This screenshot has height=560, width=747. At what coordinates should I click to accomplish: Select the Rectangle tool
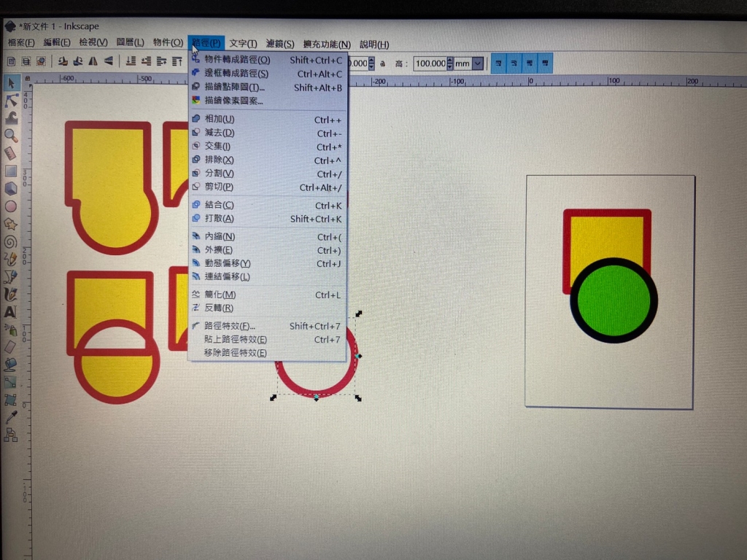[11, 171]
